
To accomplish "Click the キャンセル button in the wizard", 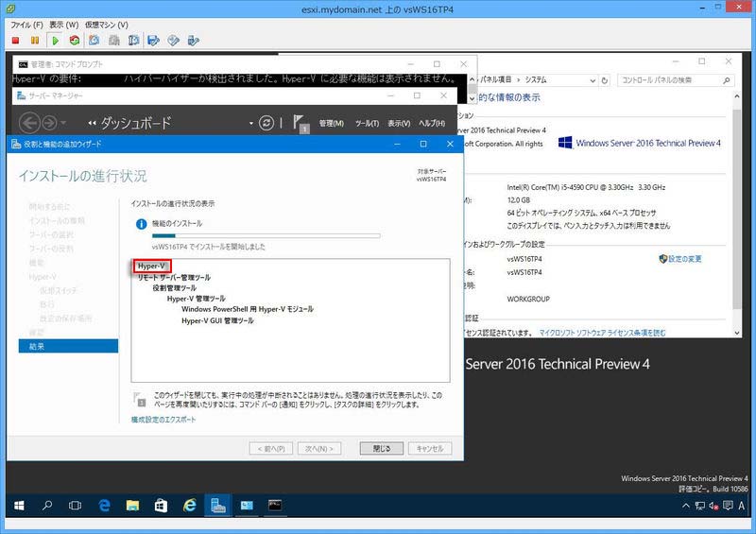I will (430, 449).
